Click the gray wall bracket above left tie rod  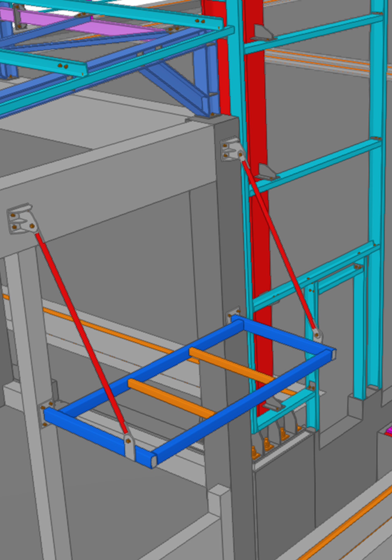[21, 219]
